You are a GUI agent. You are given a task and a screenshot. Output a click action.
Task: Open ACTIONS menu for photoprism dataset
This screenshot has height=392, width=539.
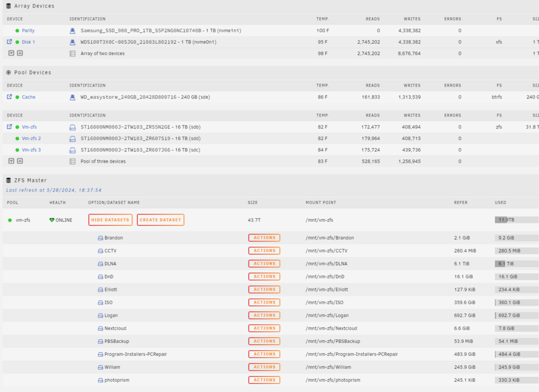(264, 380)
